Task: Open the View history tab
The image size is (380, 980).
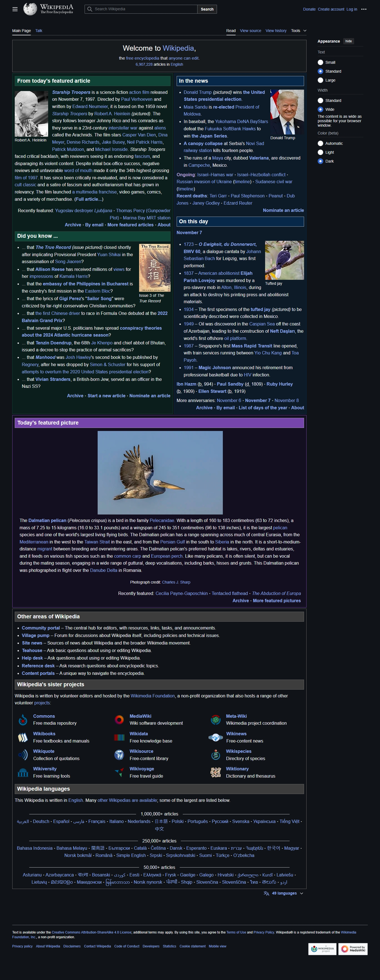Action: (276, 31)
